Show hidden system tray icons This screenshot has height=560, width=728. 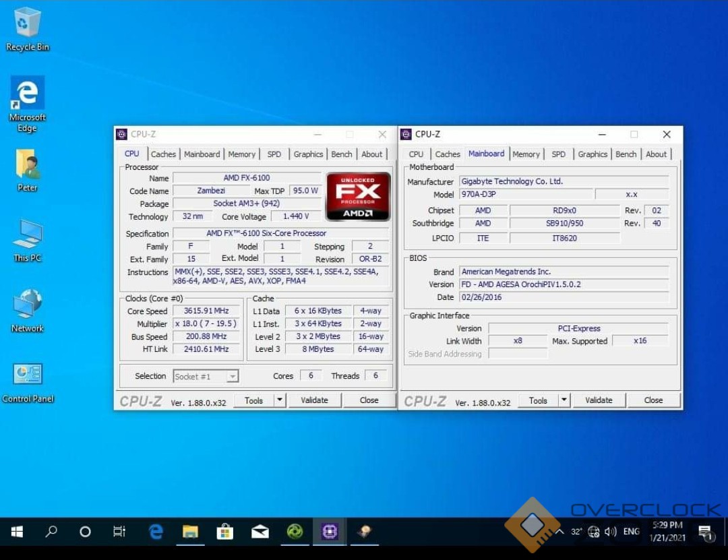(x=559, y=532)
